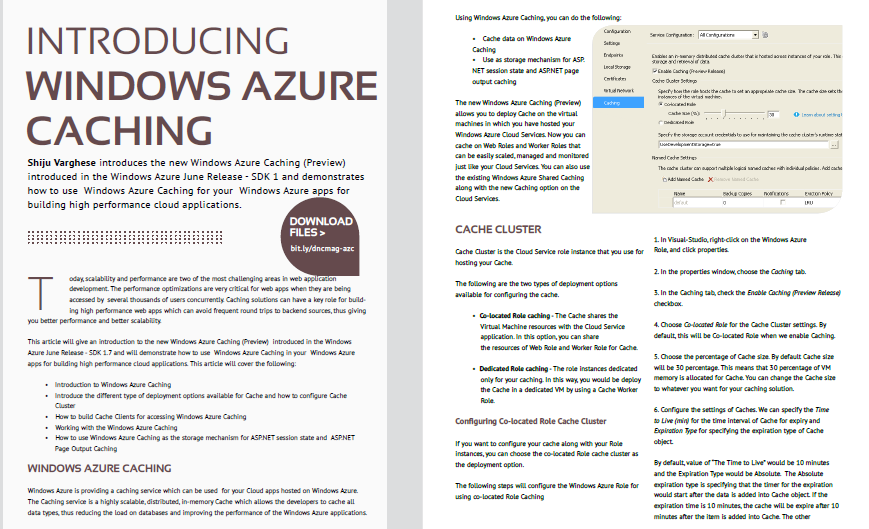869x529 pixels.
Task: Click the blue info icon near Learn about
Action: click(x=796, y=114)
